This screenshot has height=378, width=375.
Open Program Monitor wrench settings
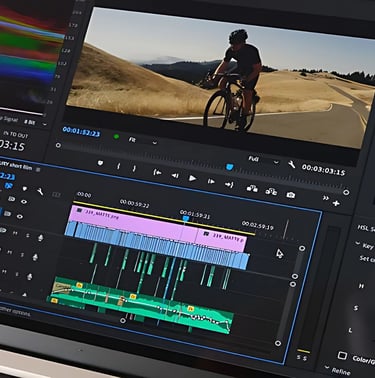click(292, 164)
